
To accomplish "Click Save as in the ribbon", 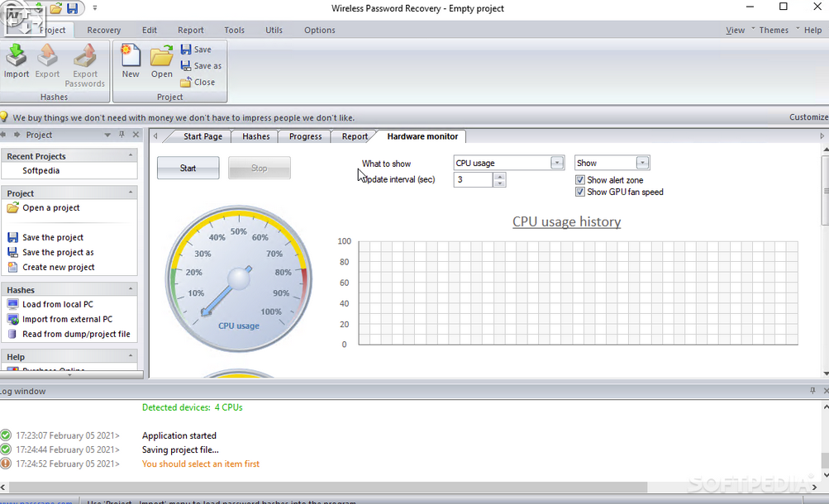I will (x=201, y=65).
